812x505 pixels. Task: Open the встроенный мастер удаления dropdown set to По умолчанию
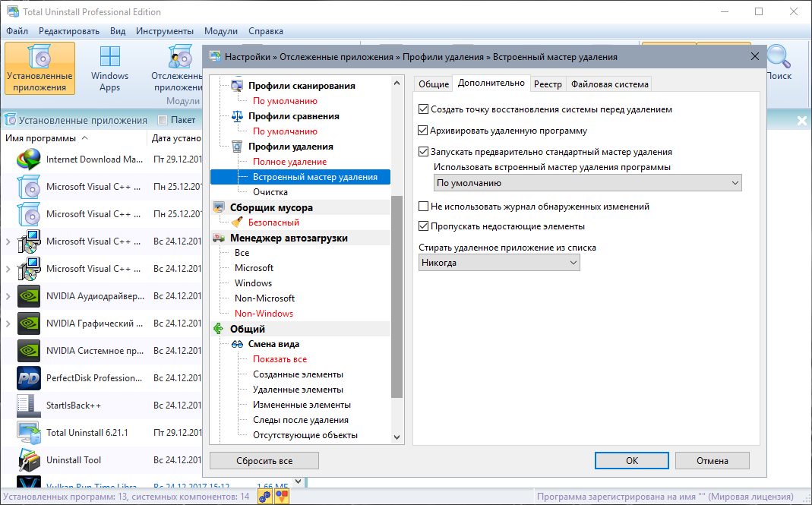587,183
